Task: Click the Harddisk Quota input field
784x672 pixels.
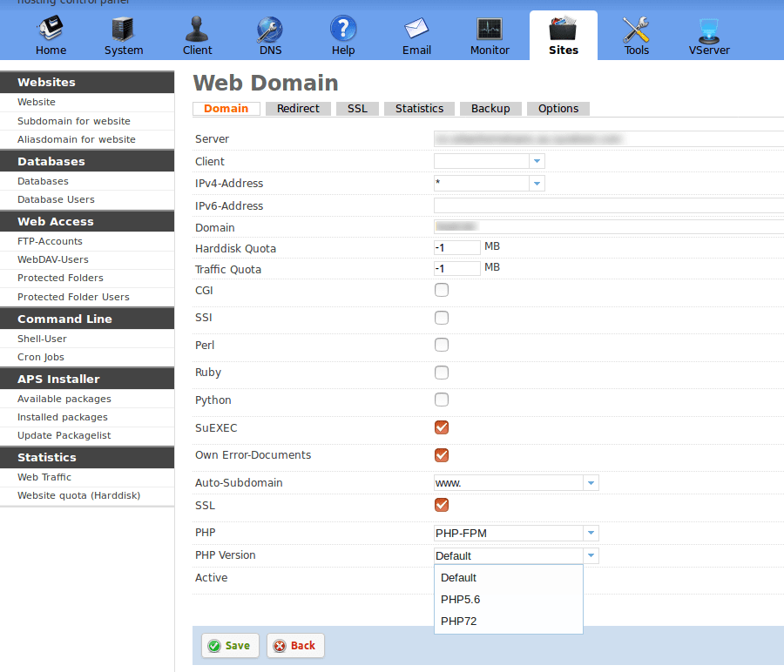Action: (457, 248)
